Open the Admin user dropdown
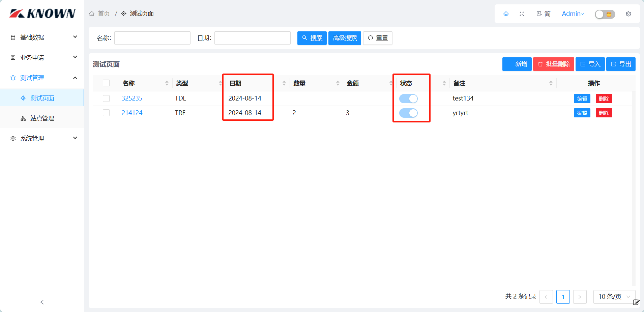The width and height of the screenshot is (644, 312). pyautogui.click(x=573, y=14)
